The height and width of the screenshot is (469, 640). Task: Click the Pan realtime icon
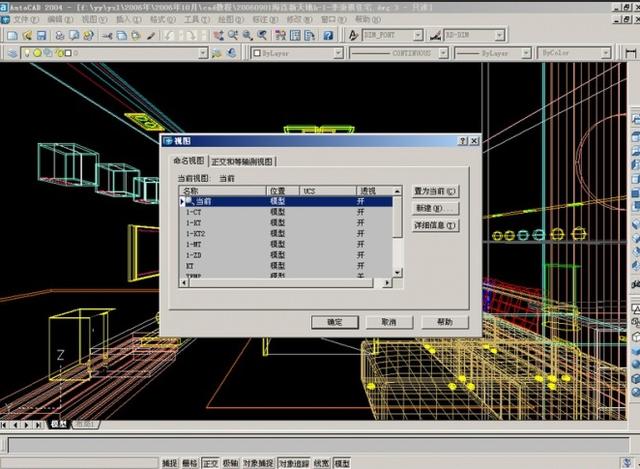218,36
